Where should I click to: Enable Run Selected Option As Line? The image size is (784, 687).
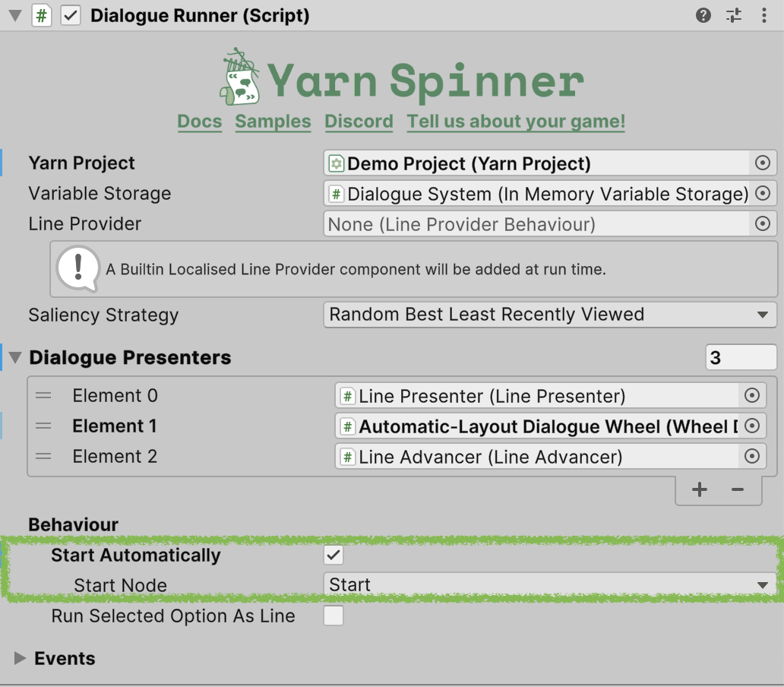click(334, 616)
